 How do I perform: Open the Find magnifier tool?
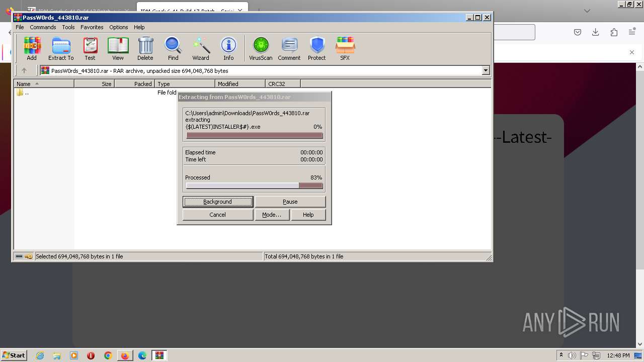173,49
